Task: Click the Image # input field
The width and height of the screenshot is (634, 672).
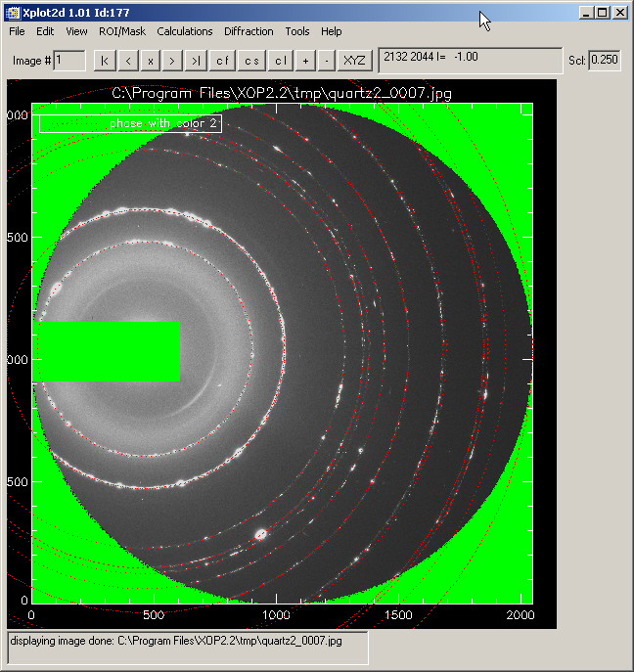Action: pos(69,61)
